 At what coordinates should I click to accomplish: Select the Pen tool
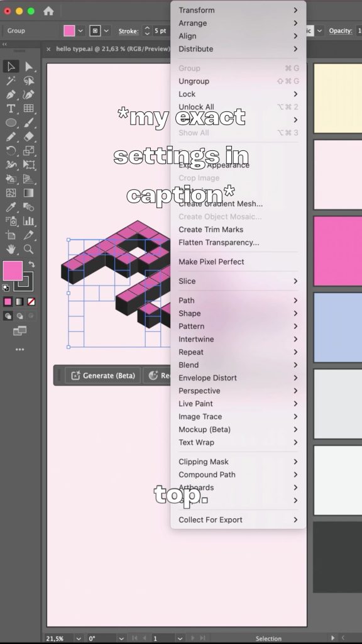11,94
